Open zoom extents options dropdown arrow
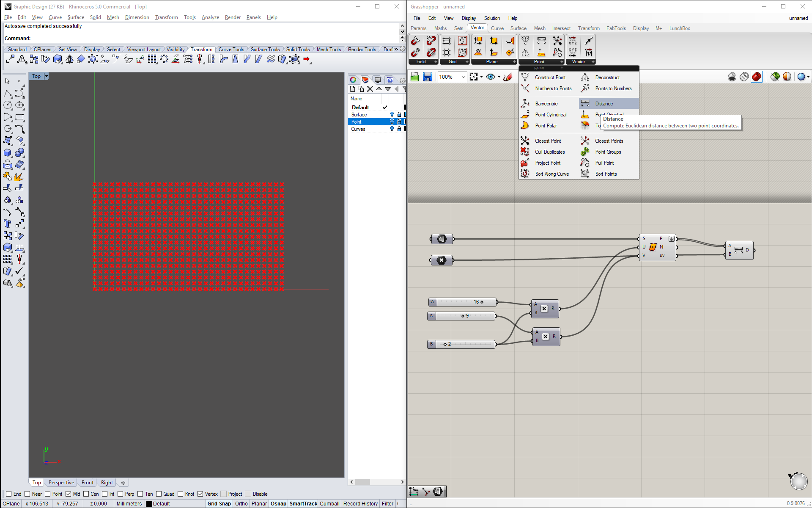 coord(481,77)
